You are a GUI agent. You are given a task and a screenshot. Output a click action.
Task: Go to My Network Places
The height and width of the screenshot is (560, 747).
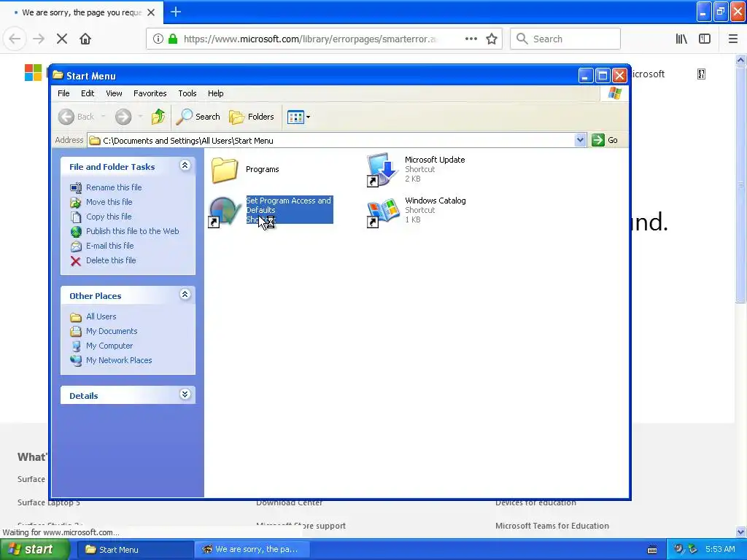pos(111,360)
